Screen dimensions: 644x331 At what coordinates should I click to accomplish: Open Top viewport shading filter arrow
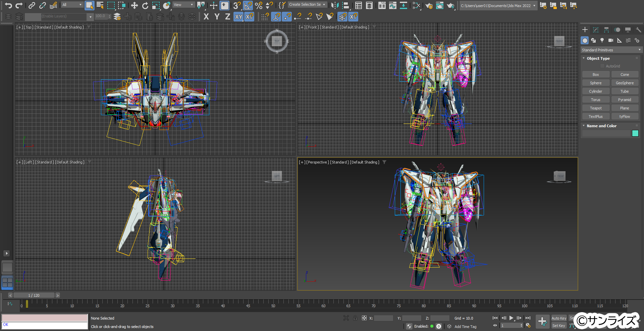89,27
